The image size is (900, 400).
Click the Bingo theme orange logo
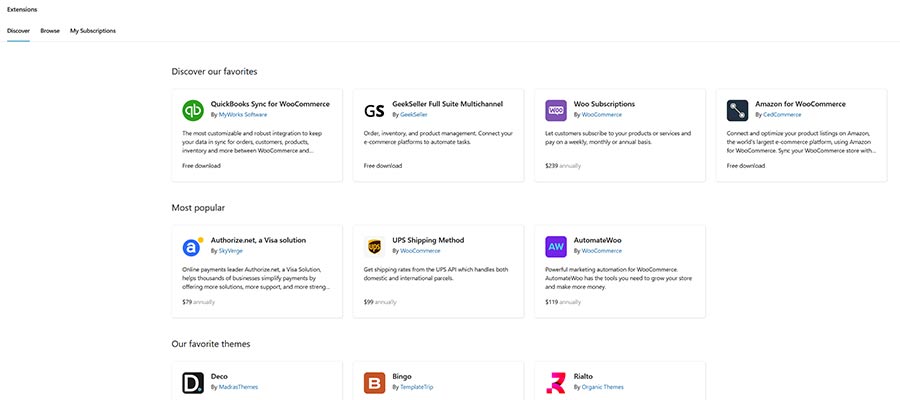[374, 383]
